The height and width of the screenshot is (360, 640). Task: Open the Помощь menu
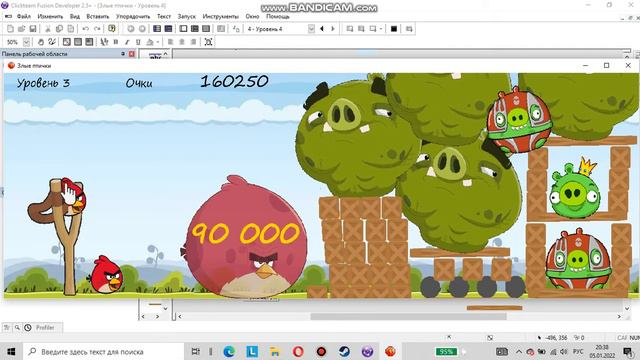(x=278, y=16)
